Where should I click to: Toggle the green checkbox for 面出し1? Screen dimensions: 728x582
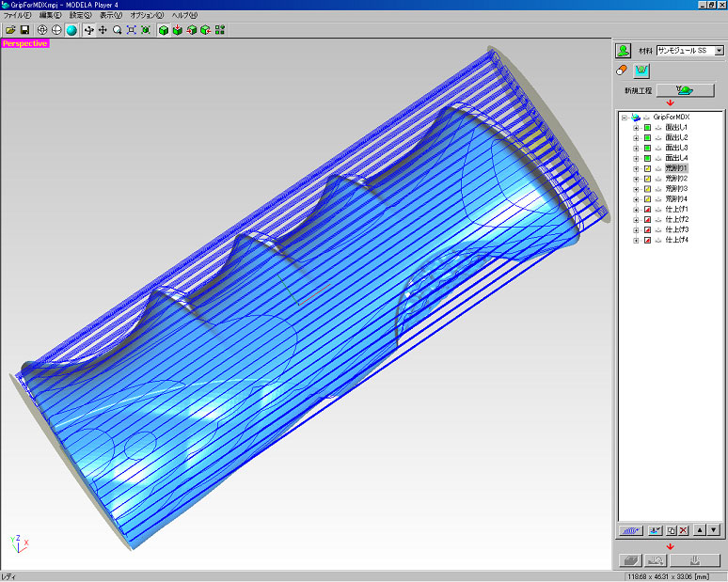[647, 127]
